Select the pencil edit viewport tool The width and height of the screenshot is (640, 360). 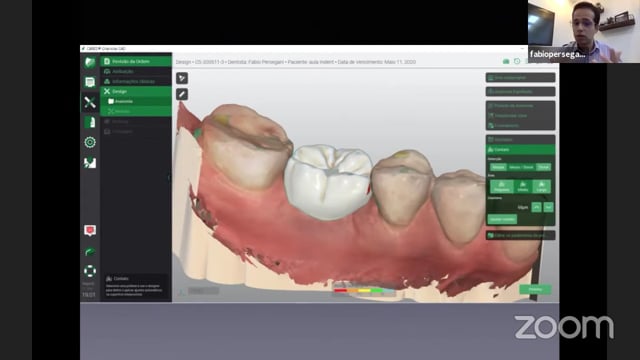tap(182, 94)
